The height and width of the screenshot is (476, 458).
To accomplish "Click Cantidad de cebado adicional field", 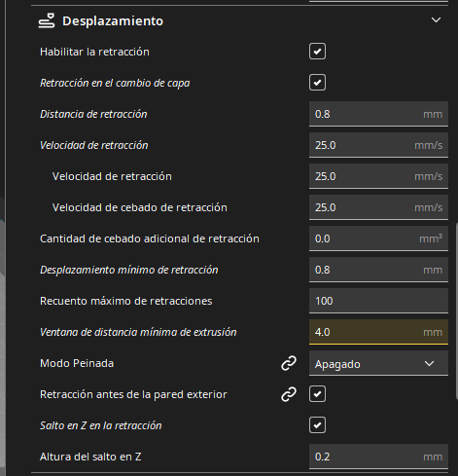I will pos(378,238).
